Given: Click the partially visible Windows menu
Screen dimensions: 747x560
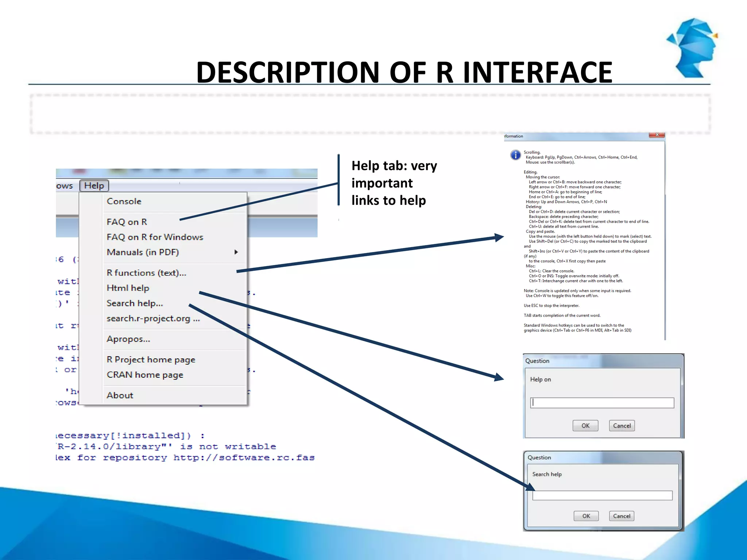Looking at the screenshot, I should coord(65,186).
